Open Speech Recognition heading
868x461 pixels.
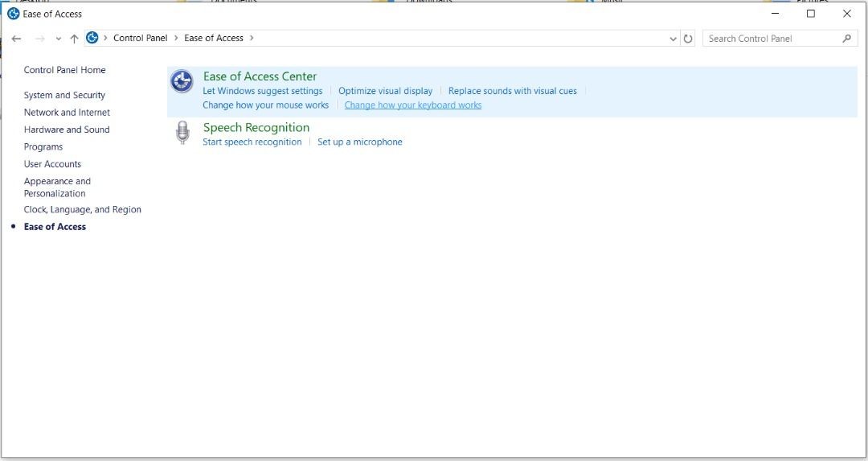tap(256, 127)
